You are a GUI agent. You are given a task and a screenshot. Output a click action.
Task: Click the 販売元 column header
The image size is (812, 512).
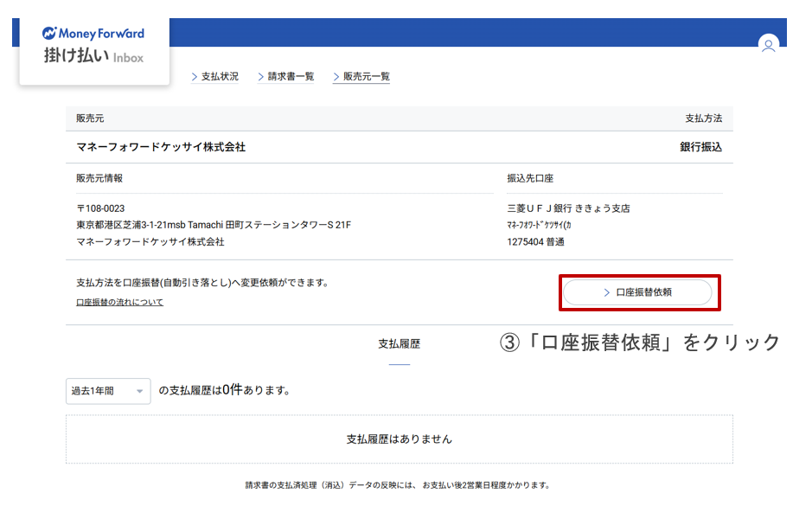[90, 118]
